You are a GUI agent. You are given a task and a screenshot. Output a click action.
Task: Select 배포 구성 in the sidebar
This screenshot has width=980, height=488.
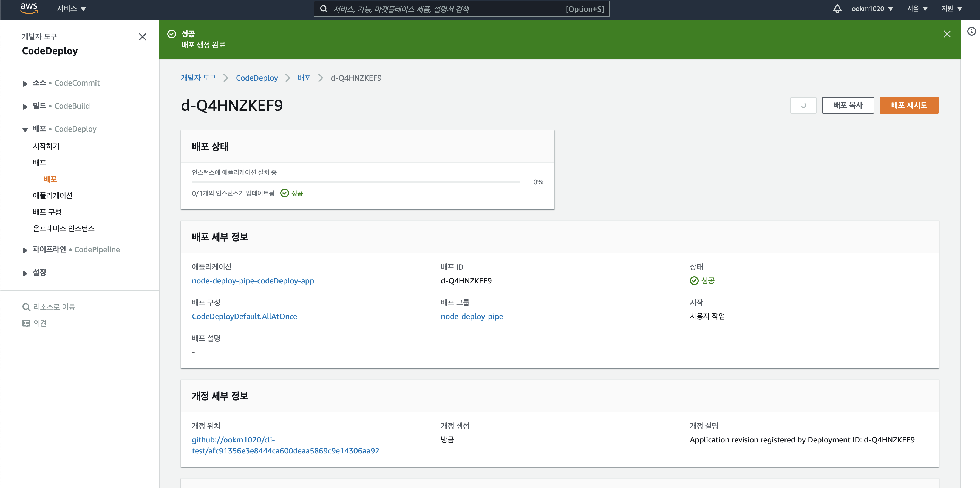pos(47,212)
